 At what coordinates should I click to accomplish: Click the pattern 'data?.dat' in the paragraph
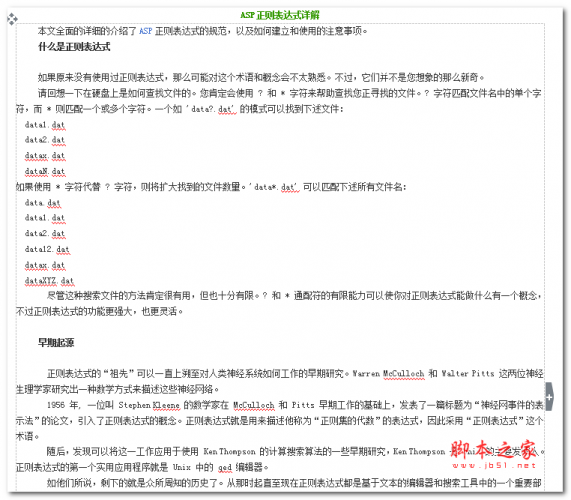(213, 109)
